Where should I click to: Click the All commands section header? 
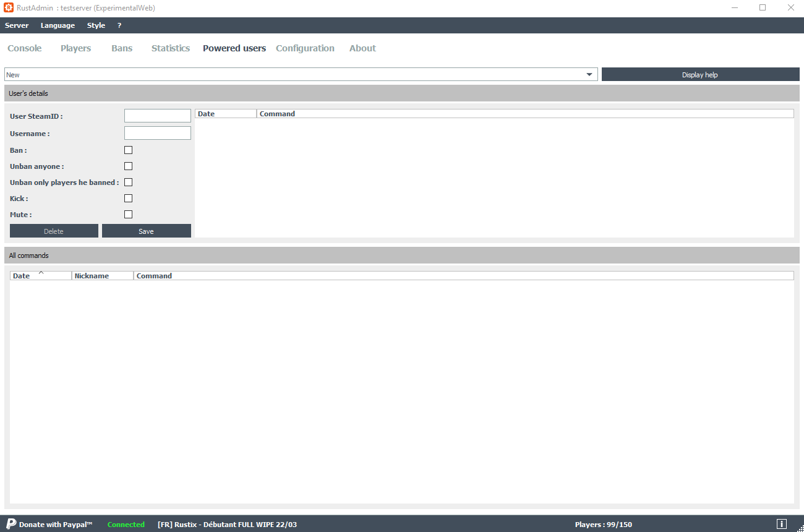[402, 255]
